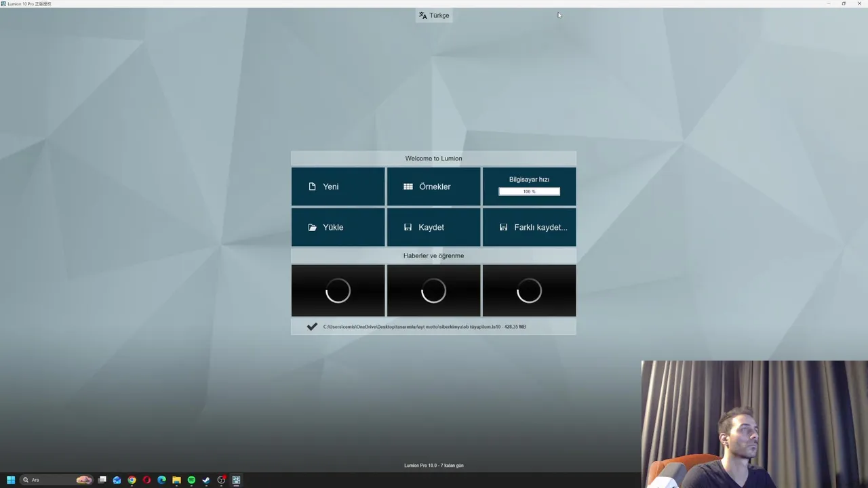Open Microsoft Edge from taskbar
The image size is (868, 488).
[161, 480]
